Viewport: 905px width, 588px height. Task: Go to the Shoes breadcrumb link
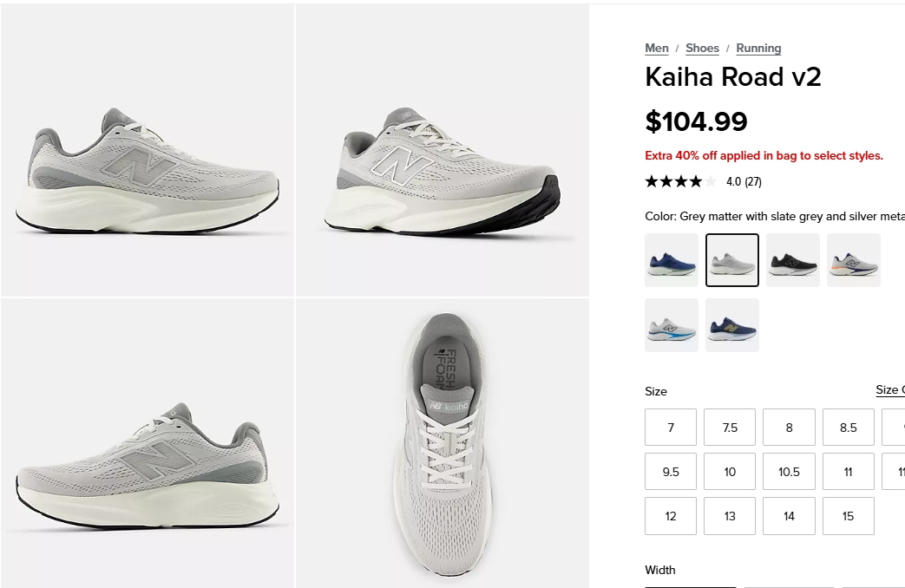click(703, 49)
